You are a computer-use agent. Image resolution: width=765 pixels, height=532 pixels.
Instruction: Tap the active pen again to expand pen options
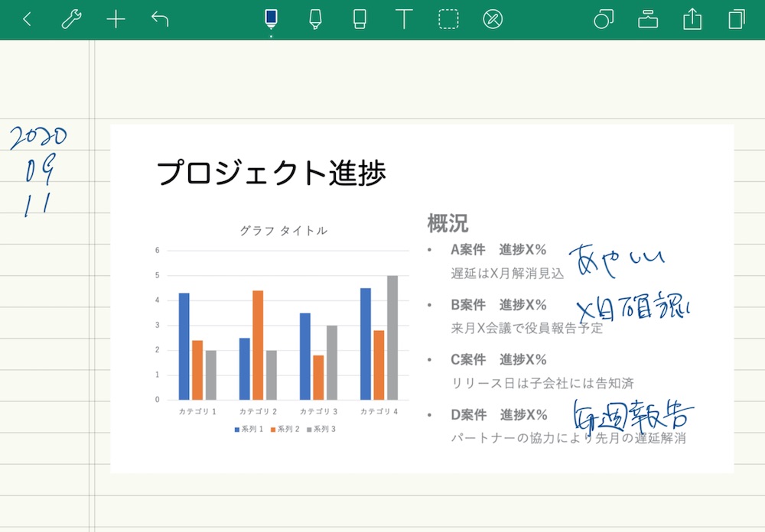(269, 18)
